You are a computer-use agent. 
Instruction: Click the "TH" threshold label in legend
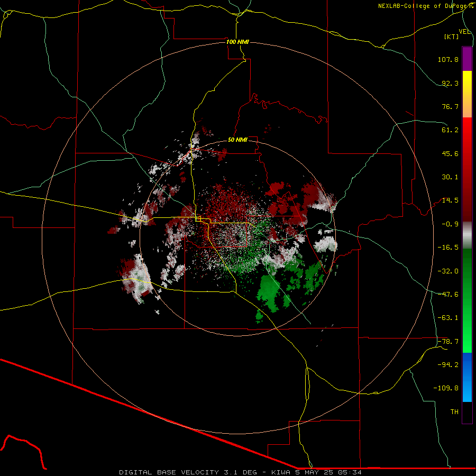[454, 412]
